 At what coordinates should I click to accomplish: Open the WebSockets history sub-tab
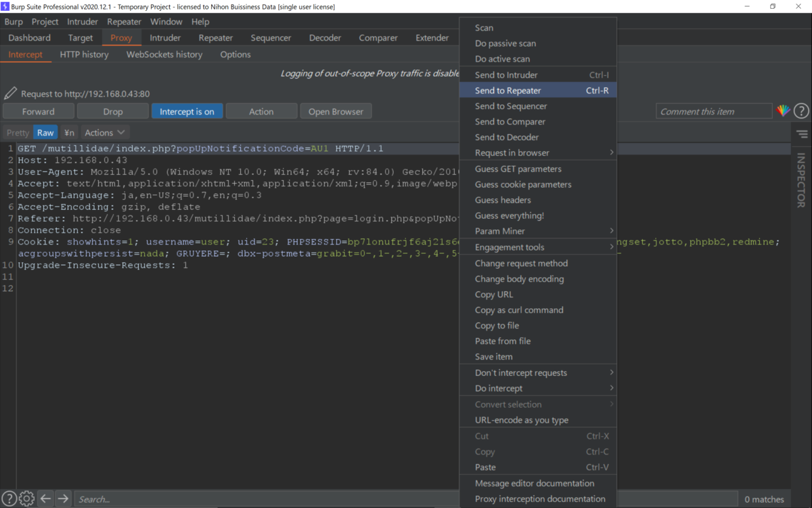tap(164, 54)
